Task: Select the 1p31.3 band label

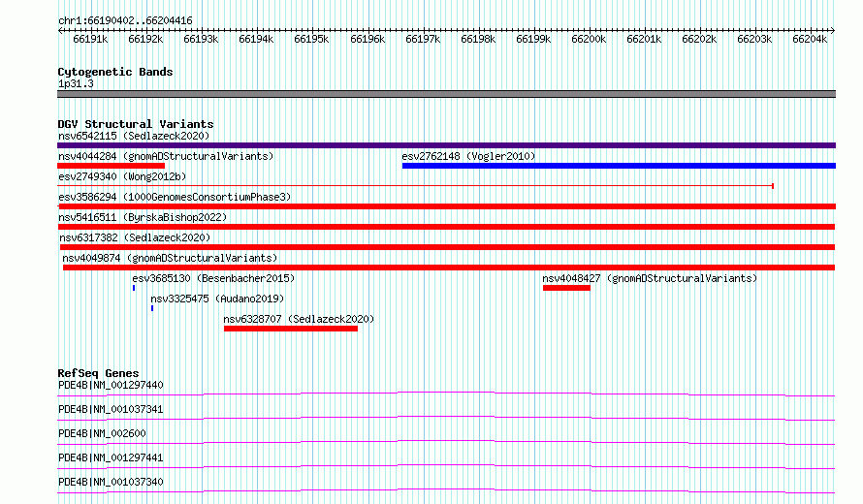Action: tap(76, 83)
